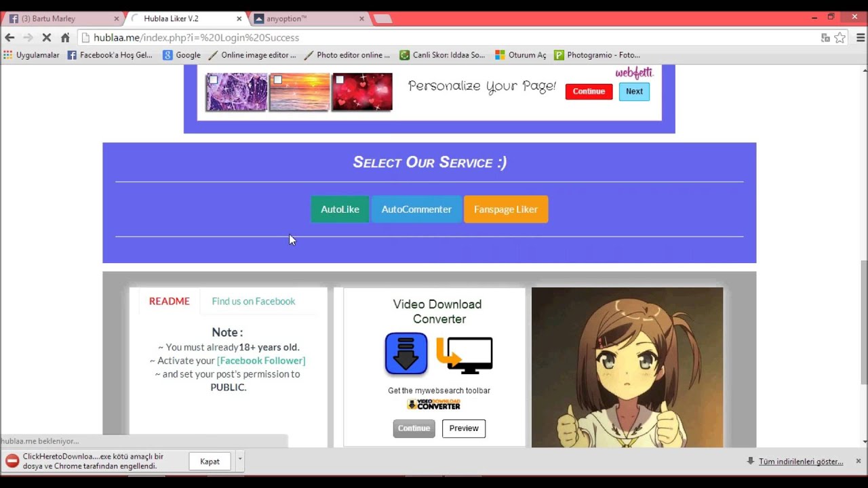
Task: Close the Bartu Marley tab
Action: (x=117, y=19)
